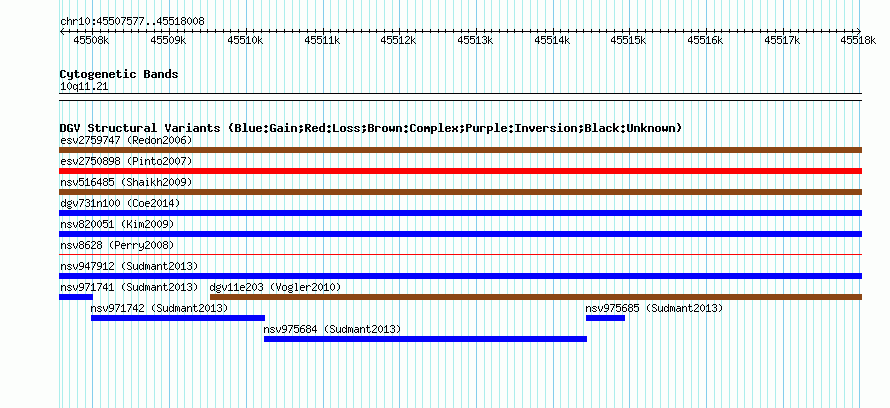Click the short nsv971741 blue bar
Screen dimensions: 890x408
click(75, 297)
